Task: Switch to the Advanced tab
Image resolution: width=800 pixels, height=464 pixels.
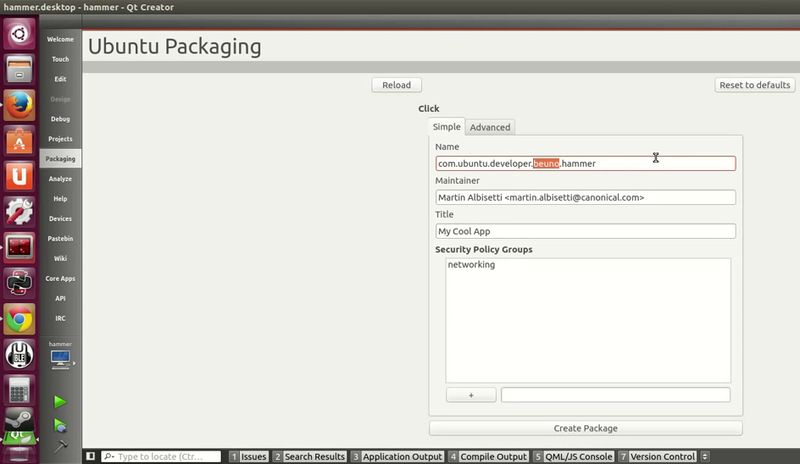Action: [x=490, y=127]
